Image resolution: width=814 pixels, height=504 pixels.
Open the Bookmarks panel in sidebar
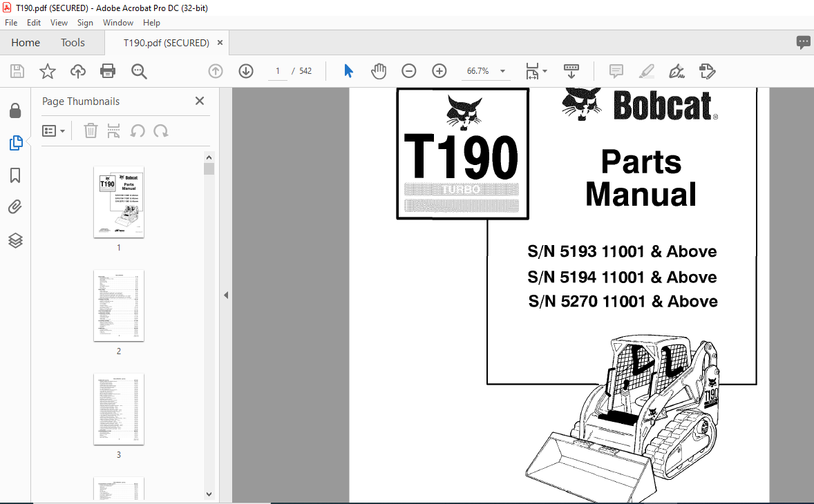(x=15, y=175)
